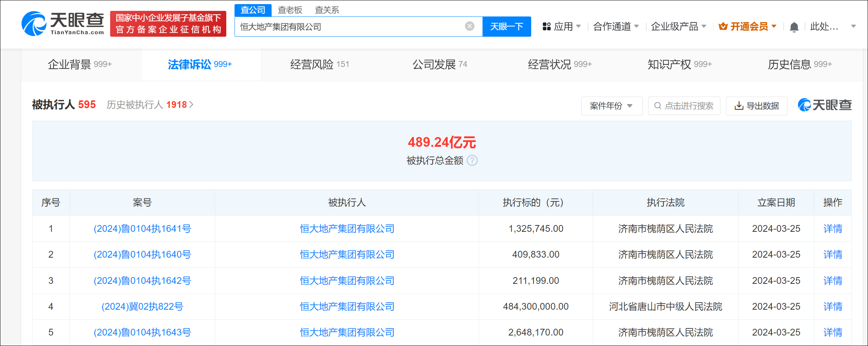This screenshot has width=868, height=346.
Task: Expand the 合作通道 dropdown menu
Action: tap(616, 27)
